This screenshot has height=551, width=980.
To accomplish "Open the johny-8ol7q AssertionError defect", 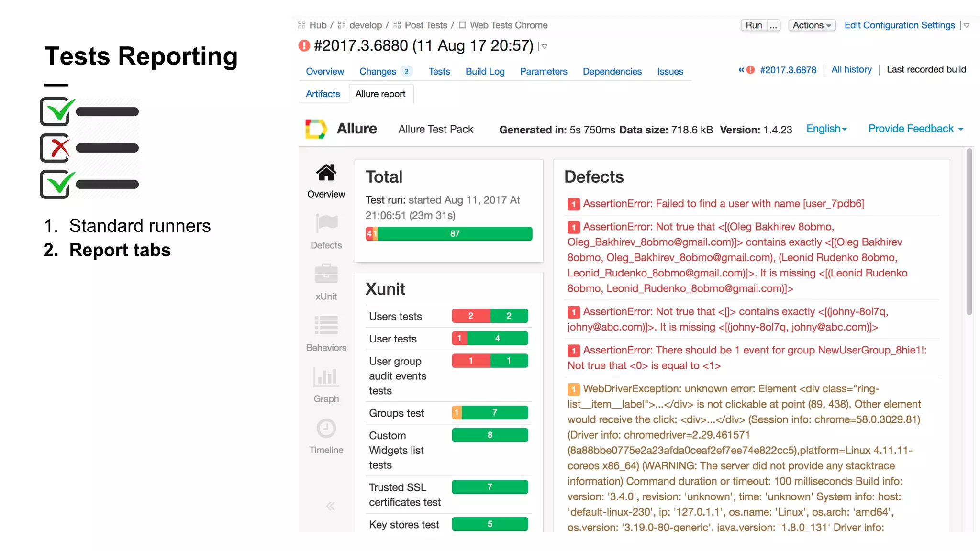I will pyautogui.click(x=728, y=319).
